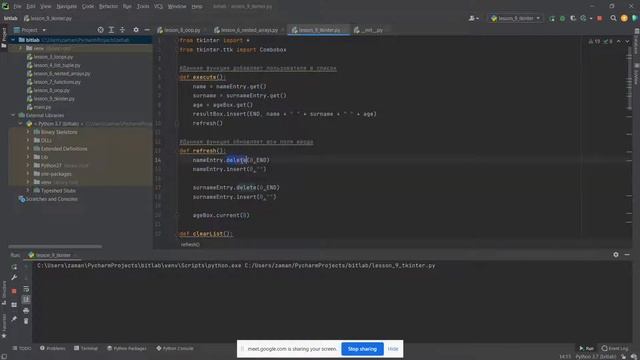Open the Python Console tool window
Image resolution: width=640 pixels, height=360 pixels.
click(175, 348)
